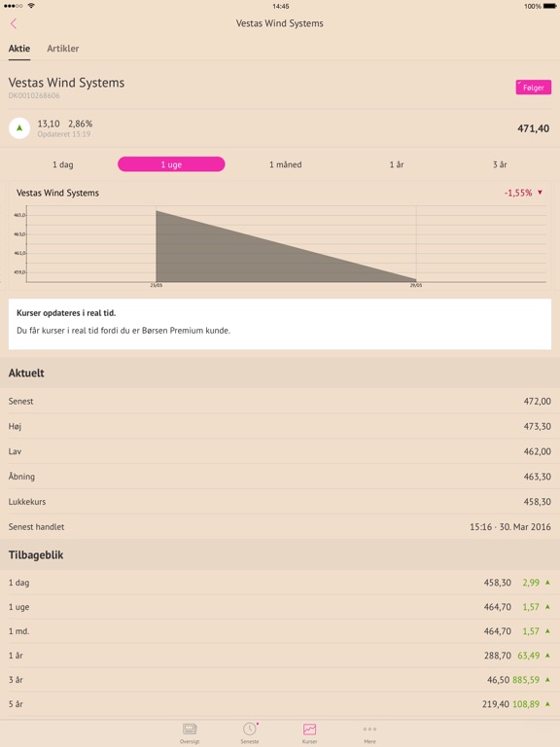Tap the 5 år Tilbageblik row
The width and height of the screenshot is (560, 747).
pos(280,703)
